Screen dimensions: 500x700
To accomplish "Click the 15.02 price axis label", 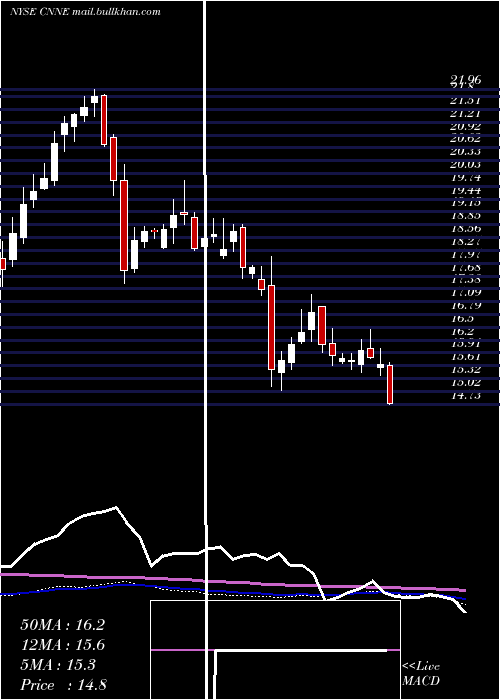I will click(465, 382).
